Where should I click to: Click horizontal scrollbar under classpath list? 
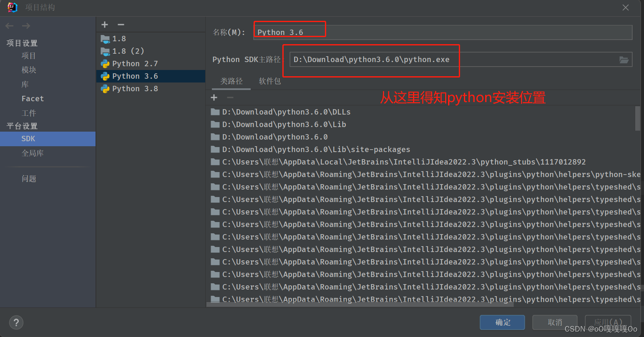pyautogui.click(x=360, y=305)
